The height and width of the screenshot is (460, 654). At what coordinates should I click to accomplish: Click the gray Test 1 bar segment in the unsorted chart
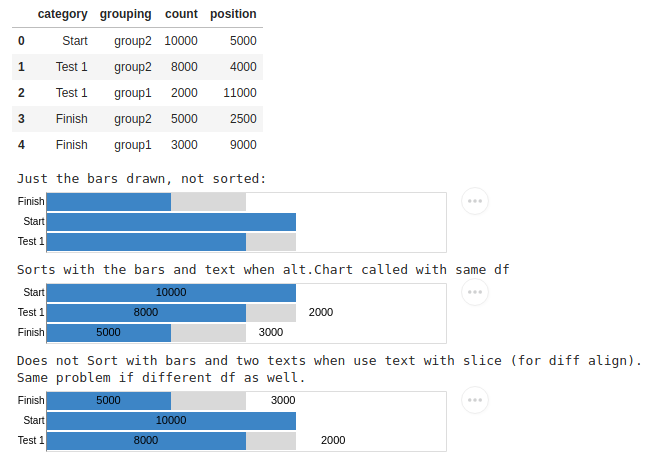(271, 242)
